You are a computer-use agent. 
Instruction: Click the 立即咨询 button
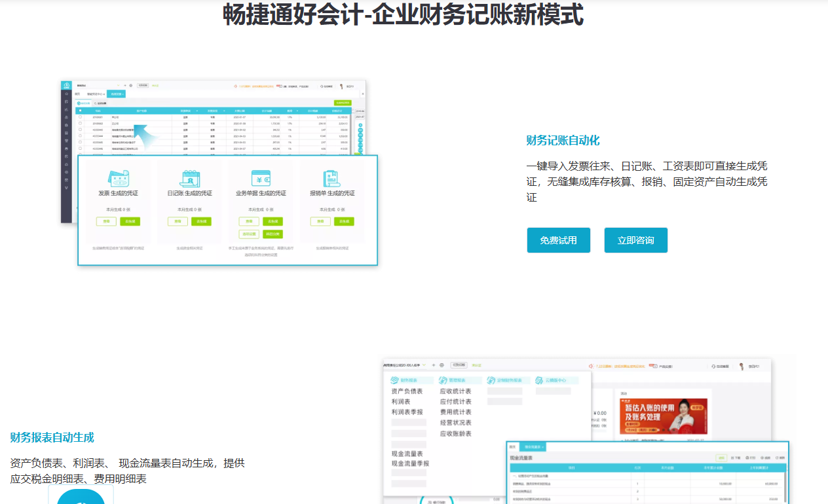click(635, 240)
